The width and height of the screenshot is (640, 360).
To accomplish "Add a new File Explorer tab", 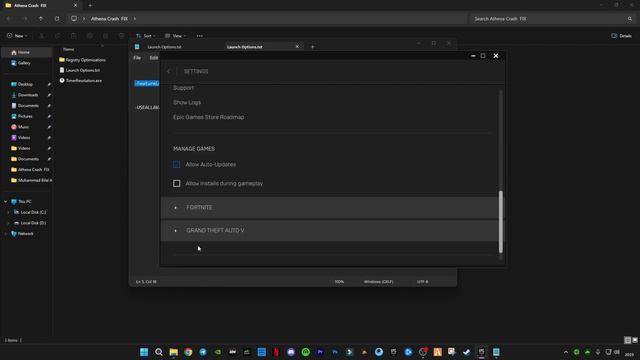I will pos(90,6).
